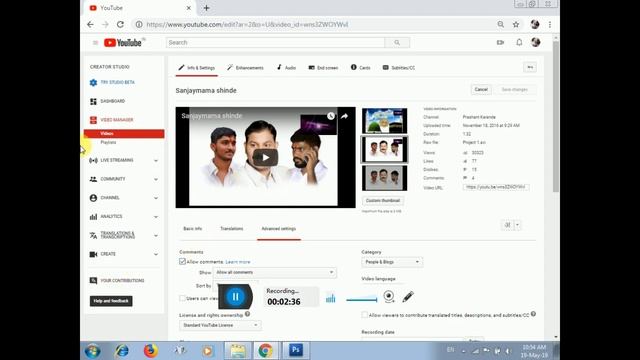Switch to Cards tab

click(360, 68)
